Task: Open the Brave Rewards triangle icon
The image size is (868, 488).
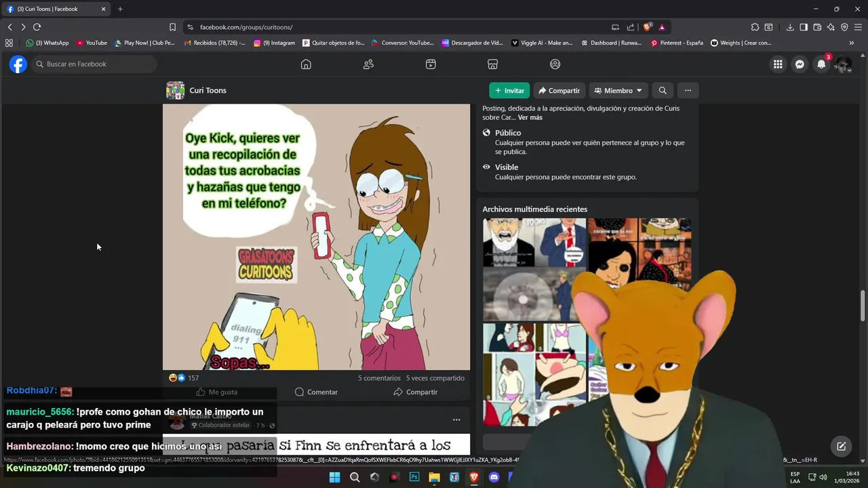Action: (662, 27)
